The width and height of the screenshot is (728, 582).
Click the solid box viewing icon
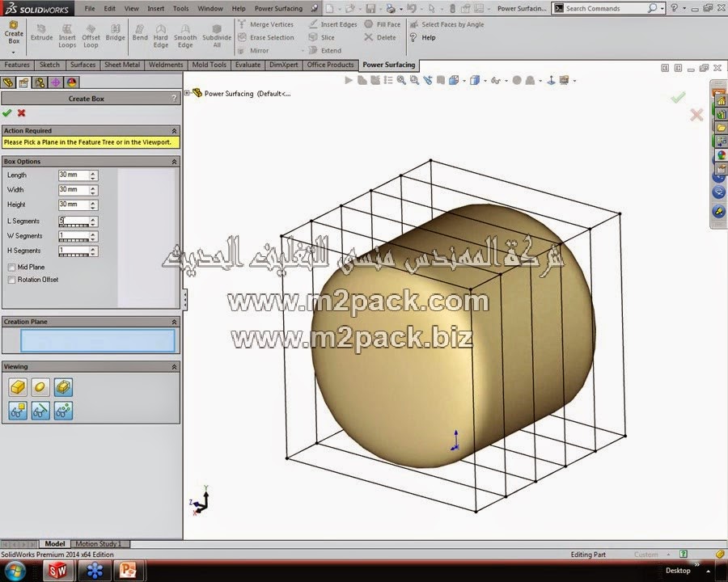pos(18,387)
